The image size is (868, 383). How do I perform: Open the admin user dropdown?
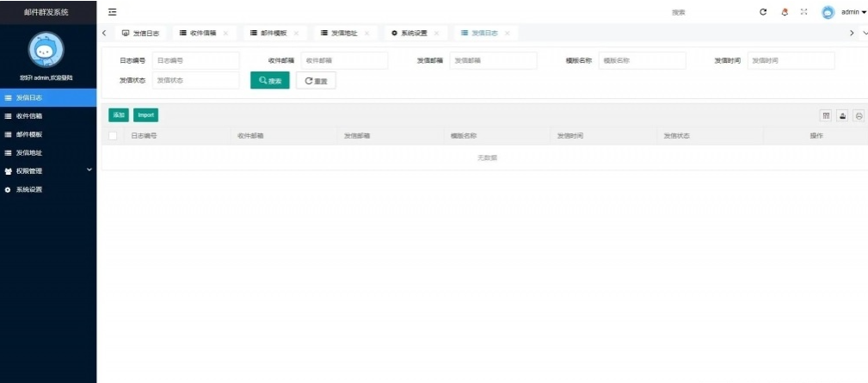[853, 12]
